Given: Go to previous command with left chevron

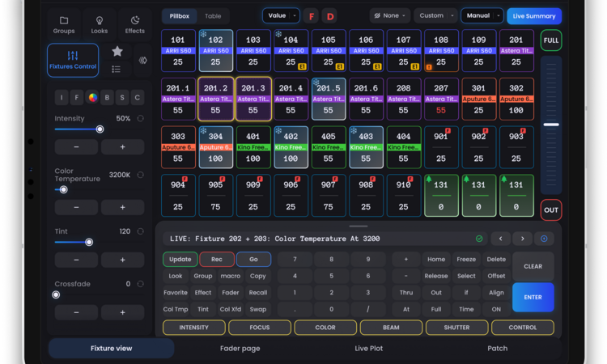Looking at the screenshot, I should click(501, 239).
